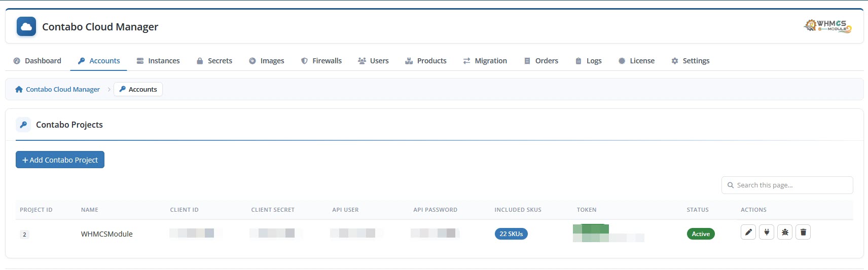Click Add Contabo Project button
Screen dimensions: 868x270
[x=60, y=160]
